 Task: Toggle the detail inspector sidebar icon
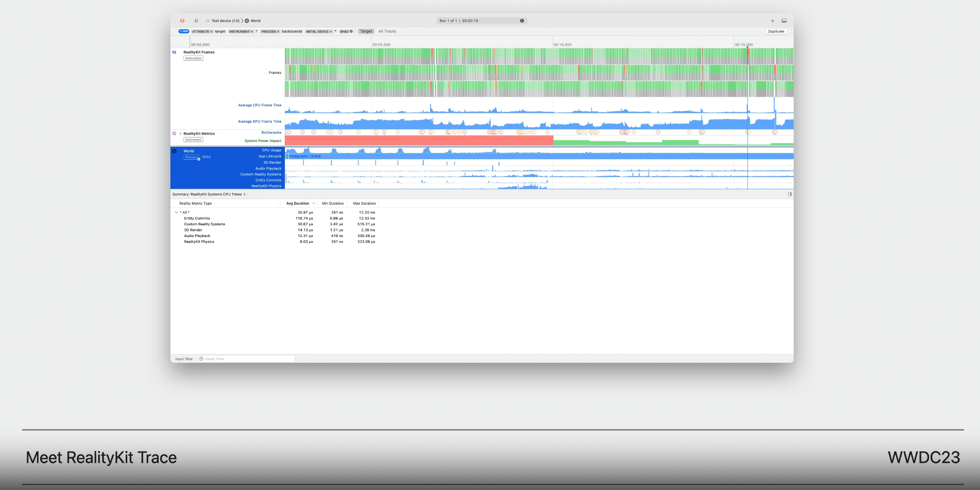tap(790, 194)
